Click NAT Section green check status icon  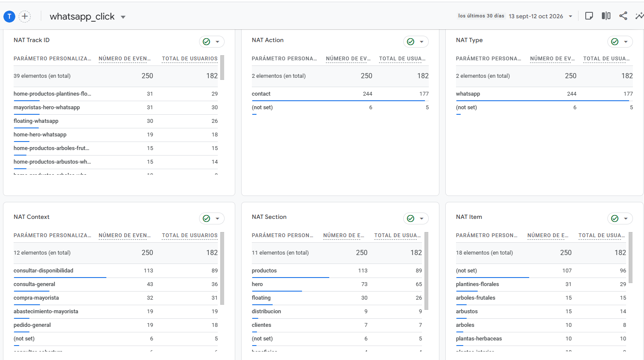point(410,218)
